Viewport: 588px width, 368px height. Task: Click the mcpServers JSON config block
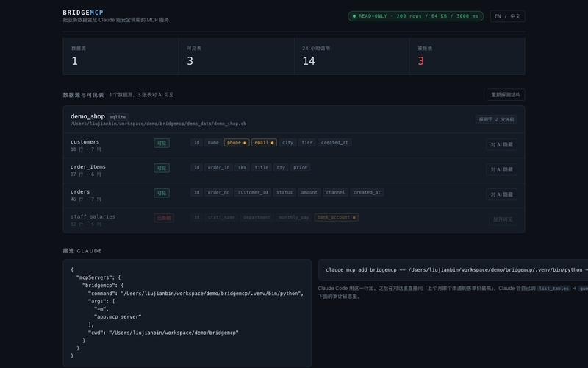click(187, 313)
